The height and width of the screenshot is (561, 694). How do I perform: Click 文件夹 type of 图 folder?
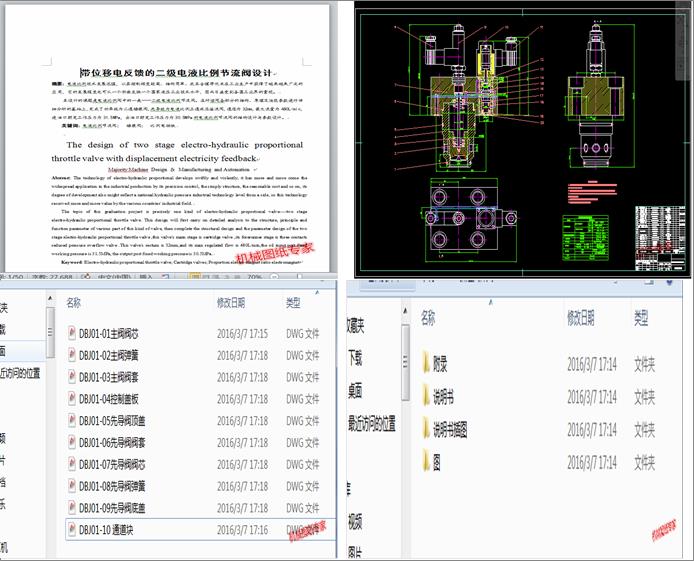(644, 463)
